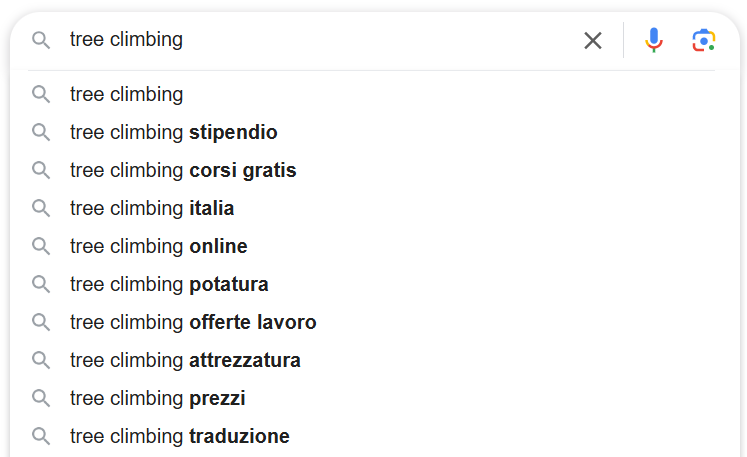
Task: Click the voice search microphone icon
Action: (654, 40)
